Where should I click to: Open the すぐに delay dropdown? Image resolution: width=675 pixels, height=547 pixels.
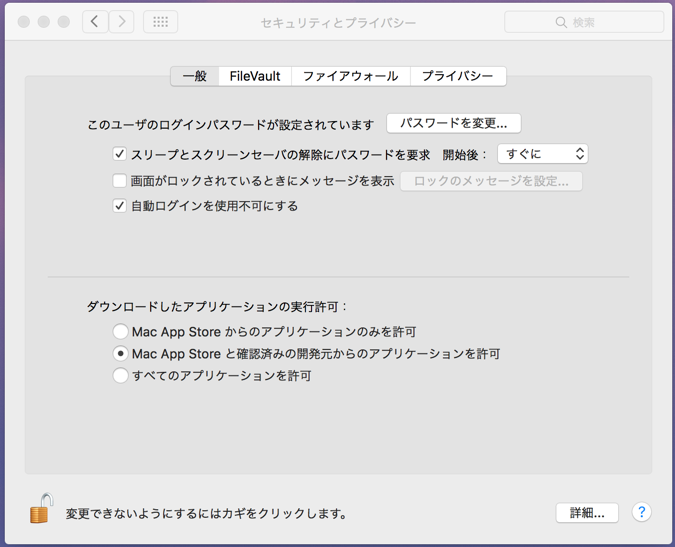pos(542,154)
